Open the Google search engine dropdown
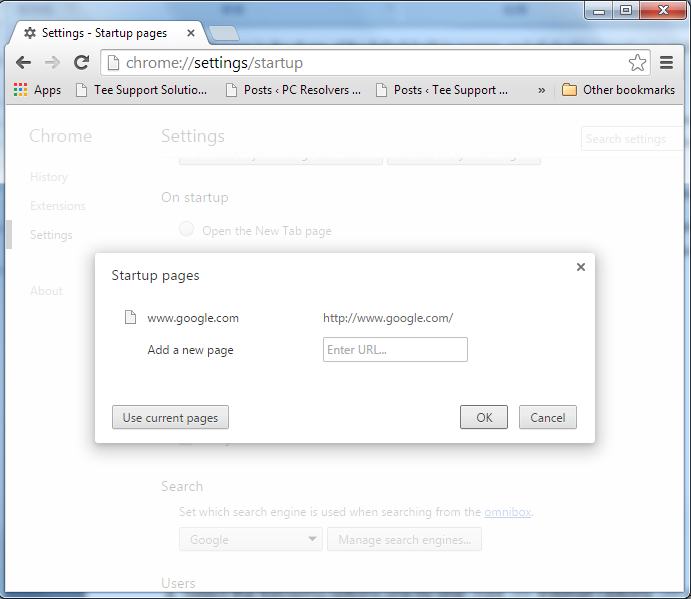The height and width of the screenshot is (599, 691). 251,539
